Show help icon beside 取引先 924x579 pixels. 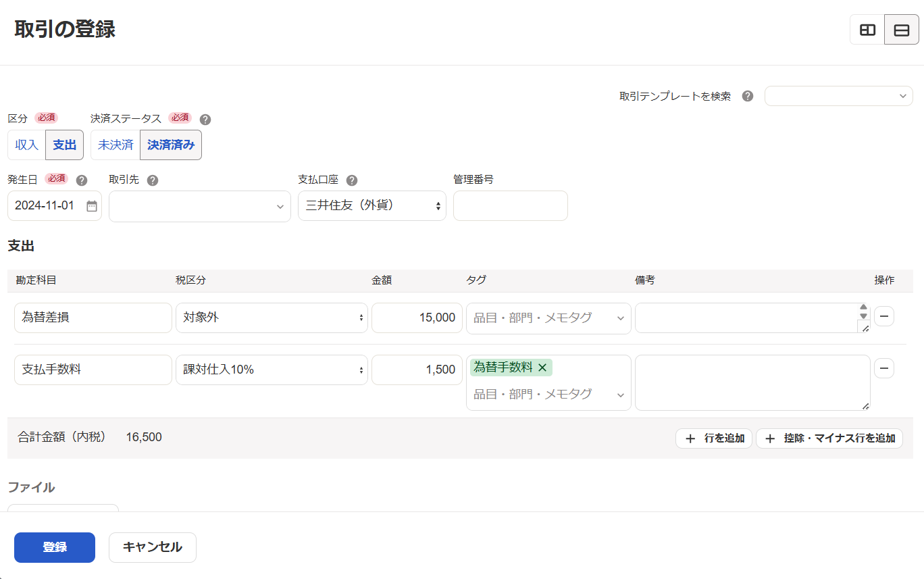click(153, 180)
